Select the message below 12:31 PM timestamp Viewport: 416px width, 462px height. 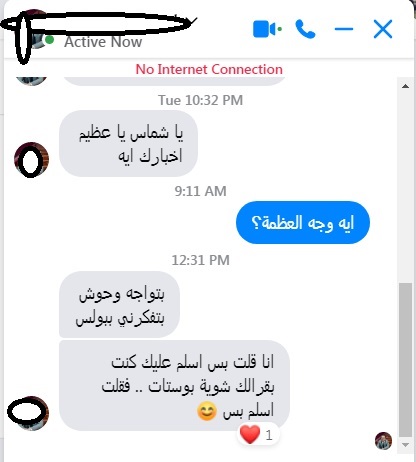tap(119, 304)
